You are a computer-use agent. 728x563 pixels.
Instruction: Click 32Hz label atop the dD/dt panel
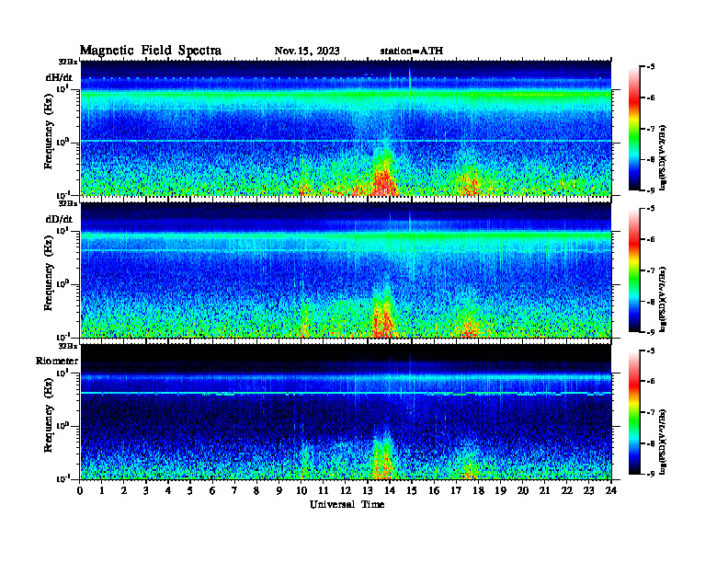(68, 203)
